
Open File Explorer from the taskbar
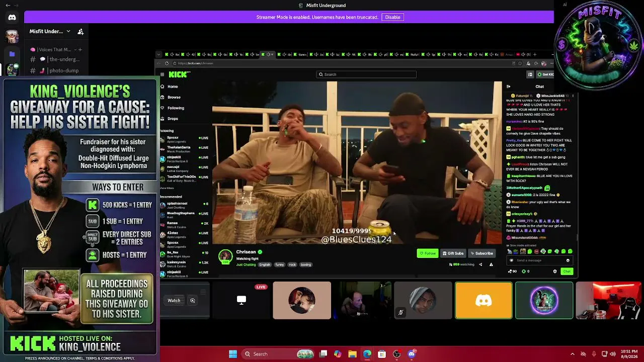pyautogui.click(x=352, y=354)
